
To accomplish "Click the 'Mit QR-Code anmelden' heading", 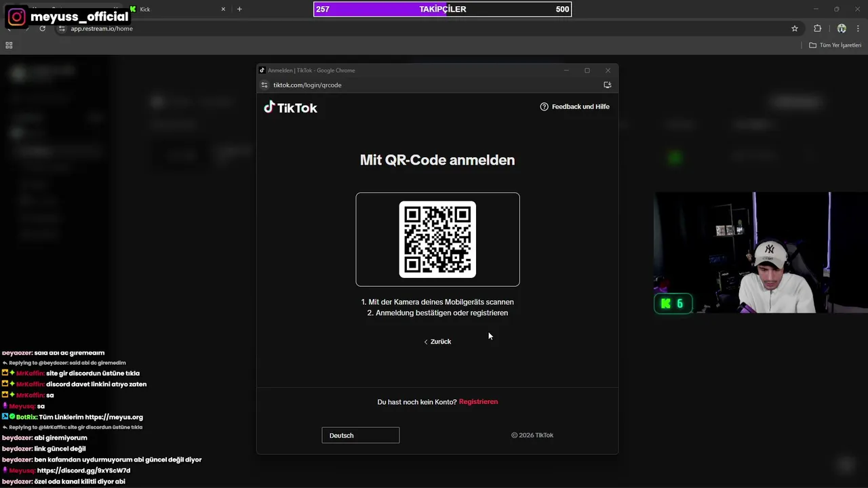I will point(437,160).
